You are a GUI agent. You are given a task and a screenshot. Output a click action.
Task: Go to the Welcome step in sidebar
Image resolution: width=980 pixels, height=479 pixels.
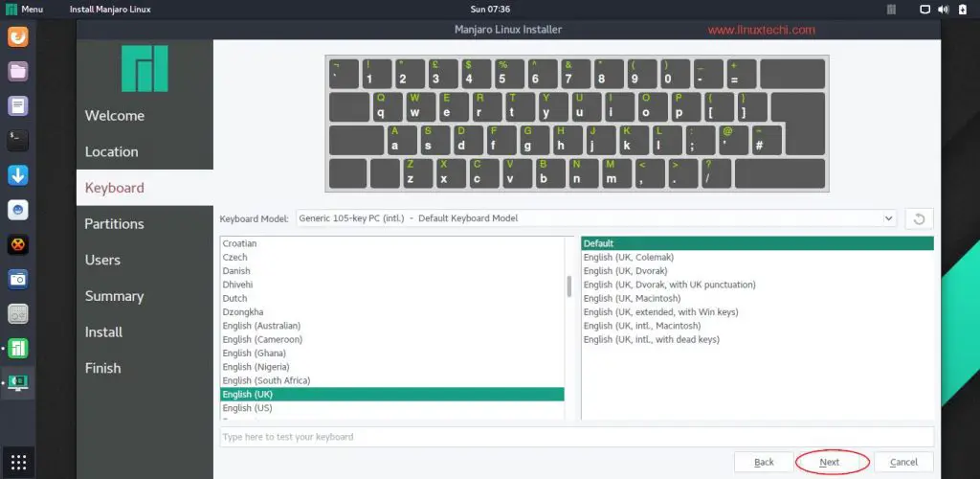pos(115,116)
